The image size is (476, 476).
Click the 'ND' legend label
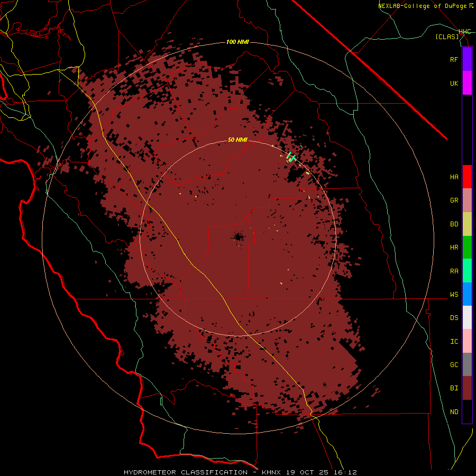click(454, 411)
